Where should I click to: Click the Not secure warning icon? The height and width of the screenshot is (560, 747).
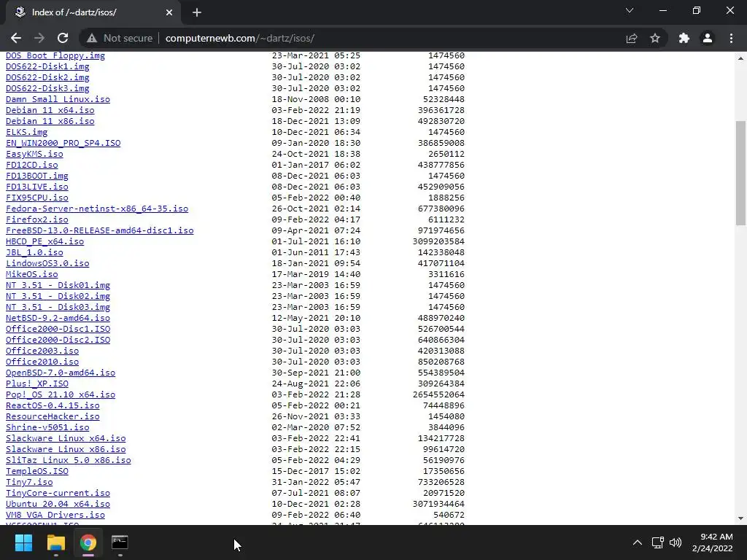pos(92,38)
